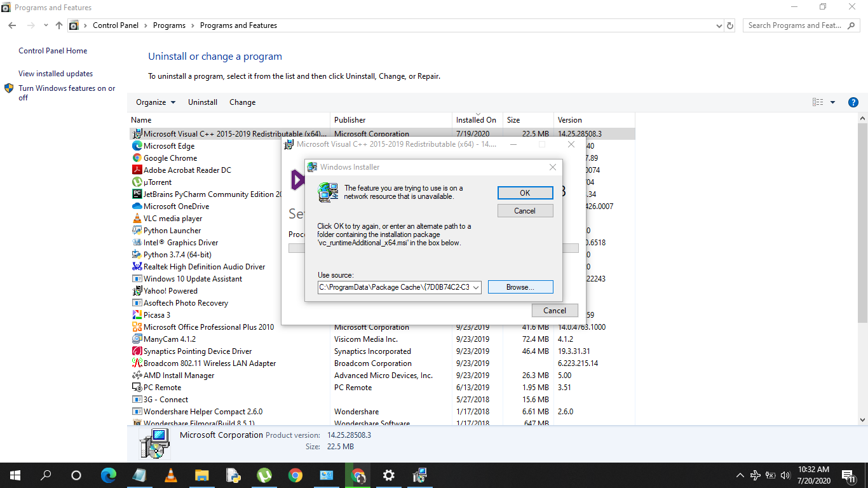Open the Use source path dropdown

476,287
